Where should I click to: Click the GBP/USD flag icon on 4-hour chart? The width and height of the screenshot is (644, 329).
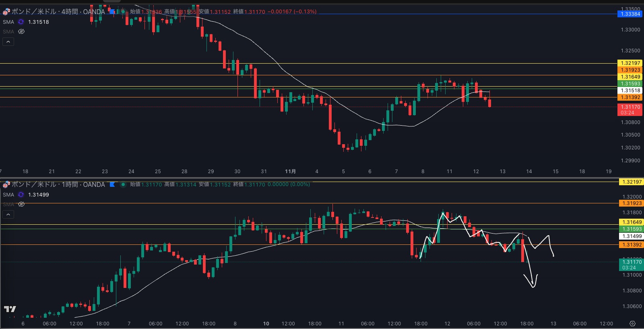[6, 12]
